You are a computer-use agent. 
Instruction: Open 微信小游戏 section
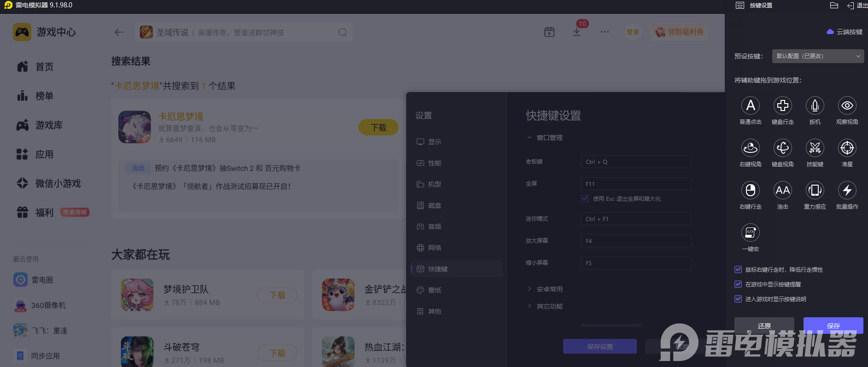(48, 183)
